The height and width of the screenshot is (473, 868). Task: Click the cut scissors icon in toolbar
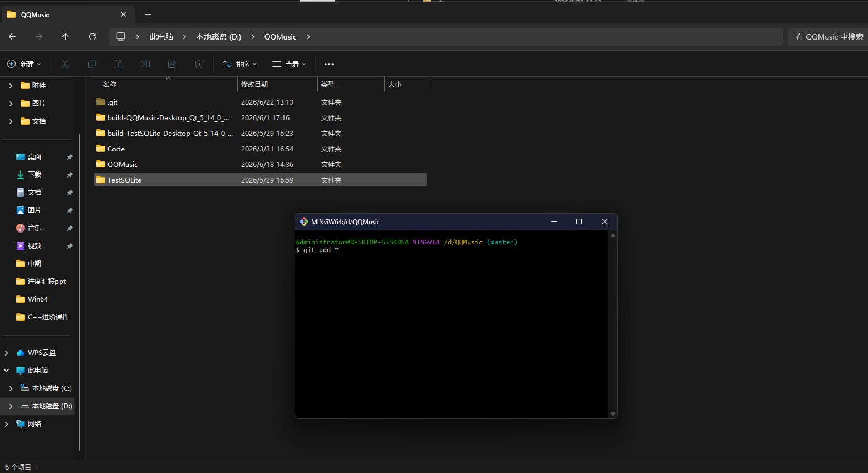pos(65,64)
